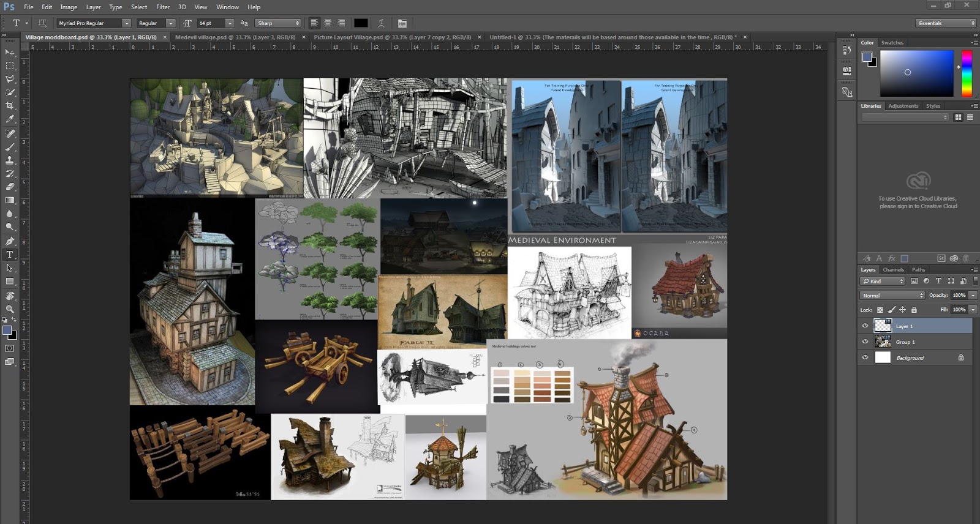
Task: Choose the Path Selection tool
Action: point(10,268)
